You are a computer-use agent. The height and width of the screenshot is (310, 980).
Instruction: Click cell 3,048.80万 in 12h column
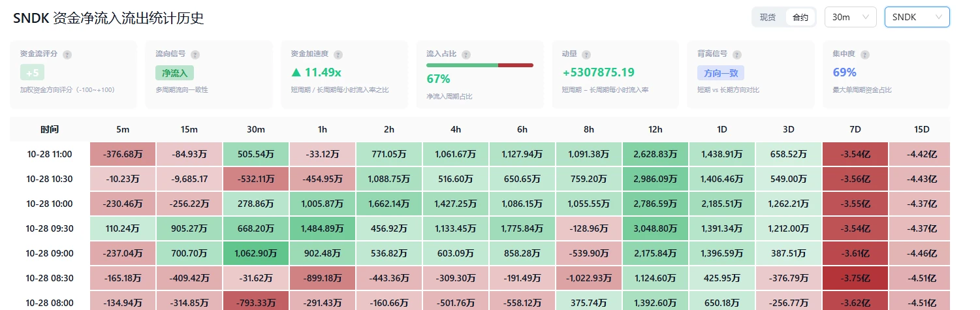[x=656, y=228]
